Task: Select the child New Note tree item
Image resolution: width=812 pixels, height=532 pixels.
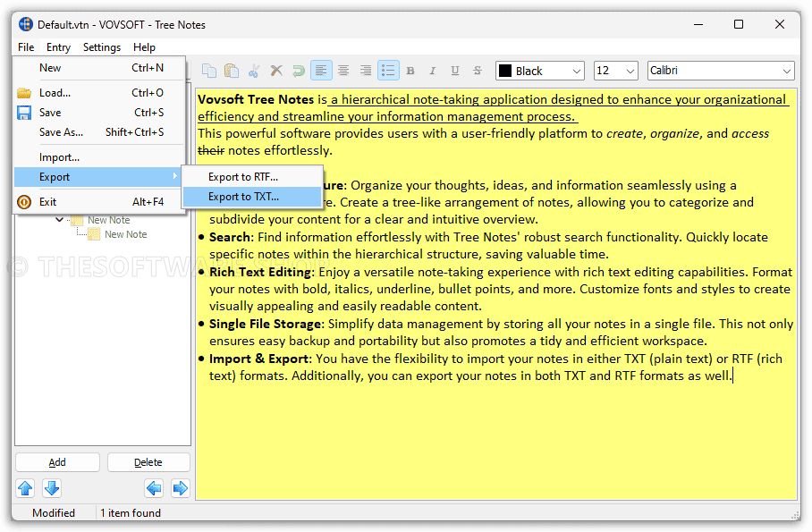Action: tap(125, 234)
